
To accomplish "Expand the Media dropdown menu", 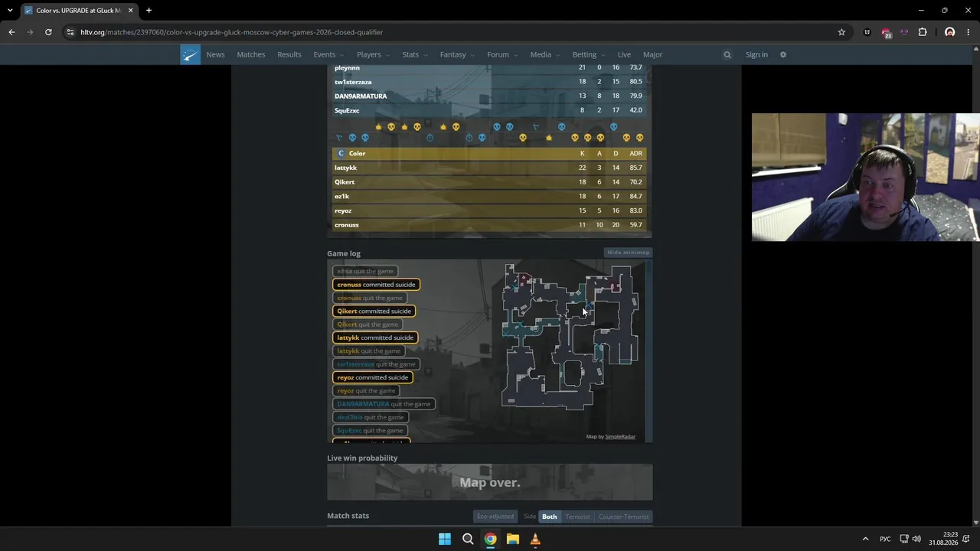I will tap(545, 54).
